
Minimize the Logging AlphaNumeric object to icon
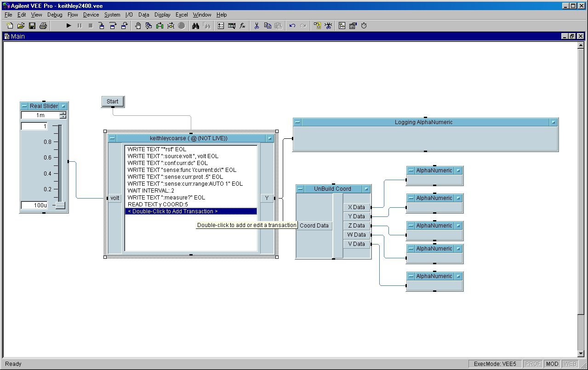(297, 122)
